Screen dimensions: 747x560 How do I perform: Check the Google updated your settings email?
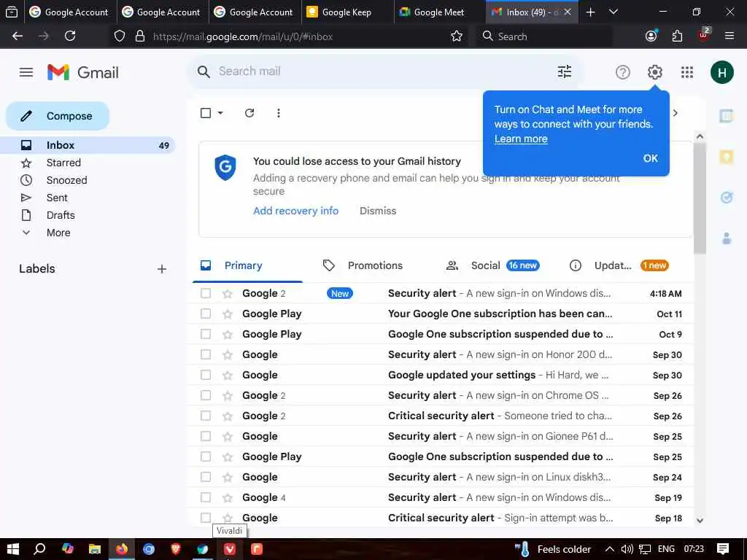pyautogui.click(x=205, y=376)
